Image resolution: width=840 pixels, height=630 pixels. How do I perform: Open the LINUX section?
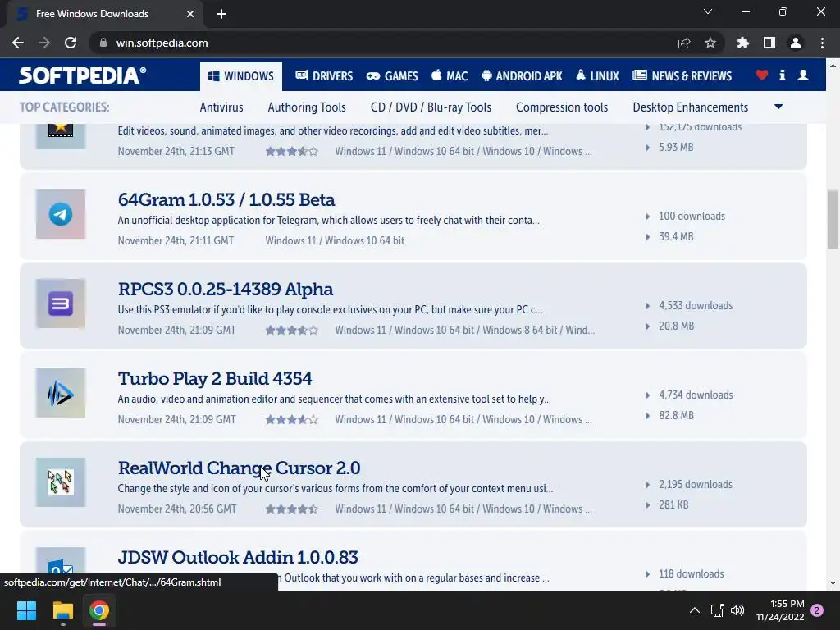(x=597, y=76)
